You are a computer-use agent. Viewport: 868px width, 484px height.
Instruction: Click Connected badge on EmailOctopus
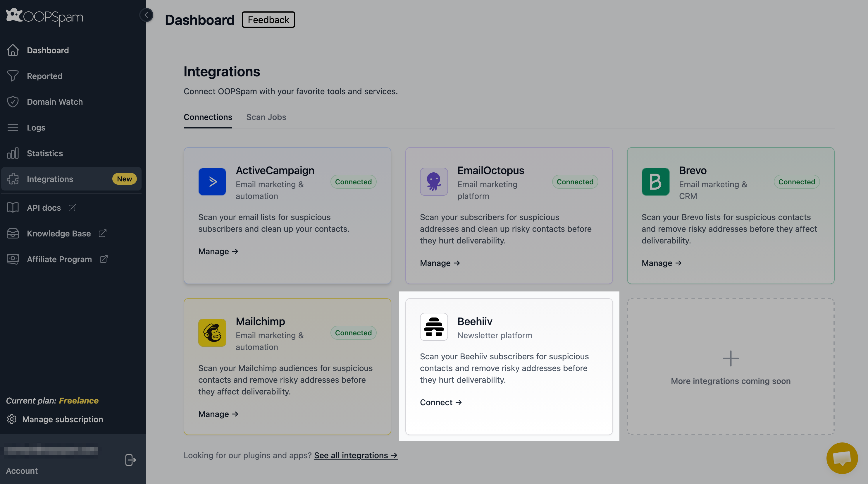pyautogui.click(x=575, y=182)
